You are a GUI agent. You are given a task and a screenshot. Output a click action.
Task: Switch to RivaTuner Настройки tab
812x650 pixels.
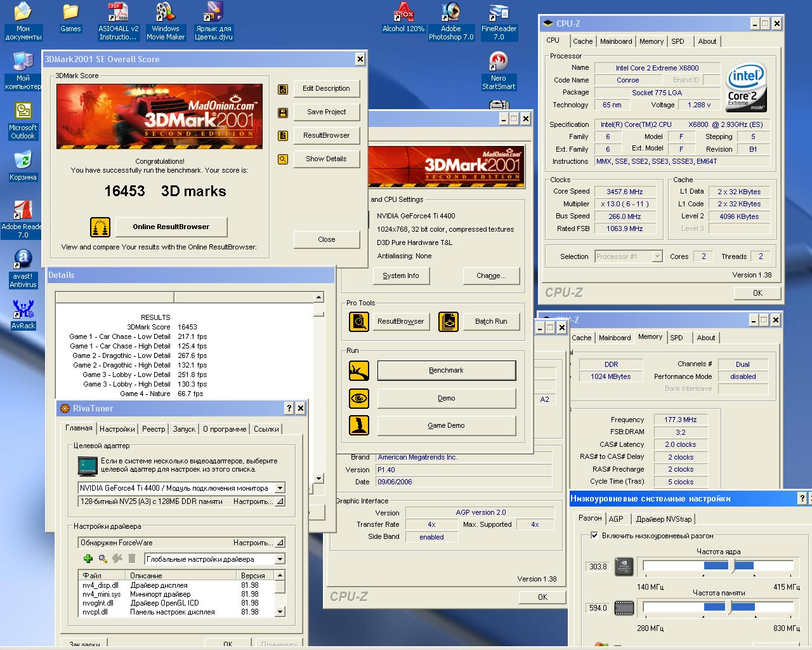(x=117, y=429)
